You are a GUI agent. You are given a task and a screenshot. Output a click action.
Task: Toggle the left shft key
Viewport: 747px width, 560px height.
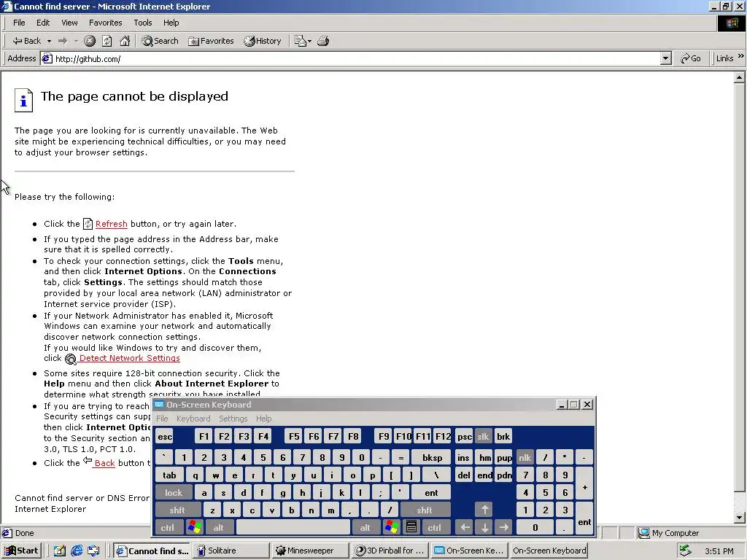[177, 510]
